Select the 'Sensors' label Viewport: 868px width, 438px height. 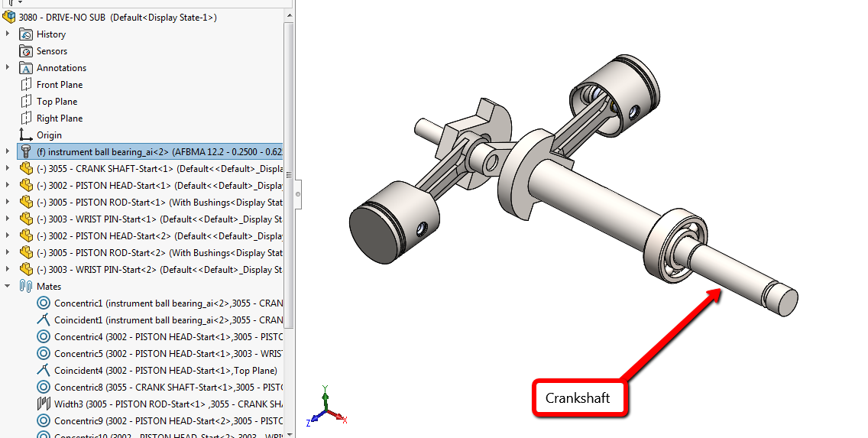[x=52, y=51]
